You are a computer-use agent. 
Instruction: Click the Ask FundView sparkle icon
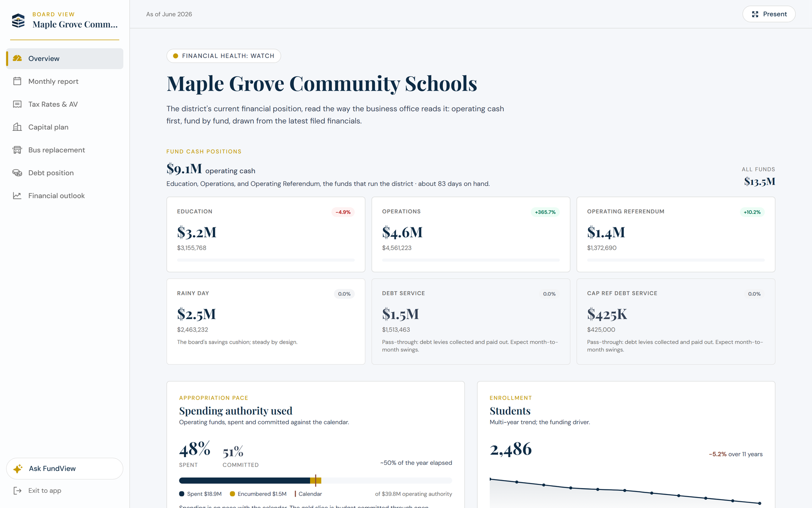point(18,469)
